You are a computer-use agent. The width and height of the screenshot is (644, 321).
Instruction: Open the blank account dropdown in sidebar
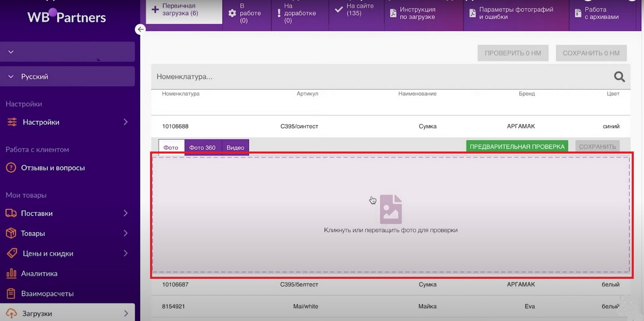tap(67, 52)
